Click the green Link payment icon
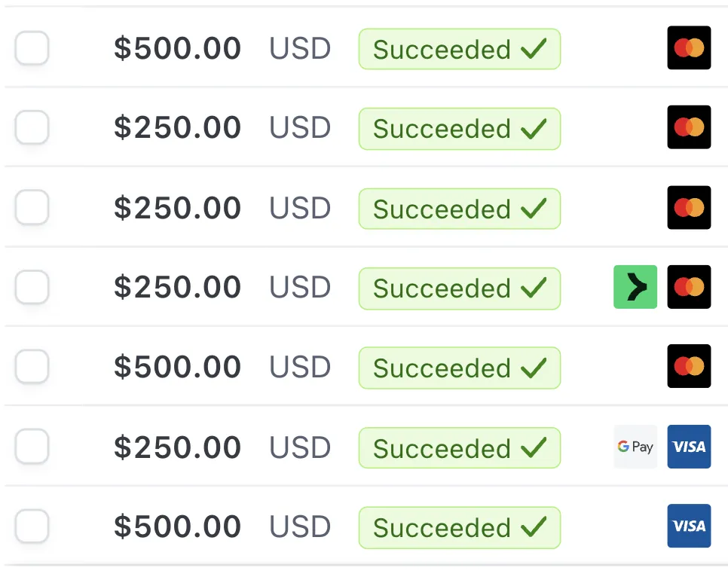728x583 pixels. [635, 287]
